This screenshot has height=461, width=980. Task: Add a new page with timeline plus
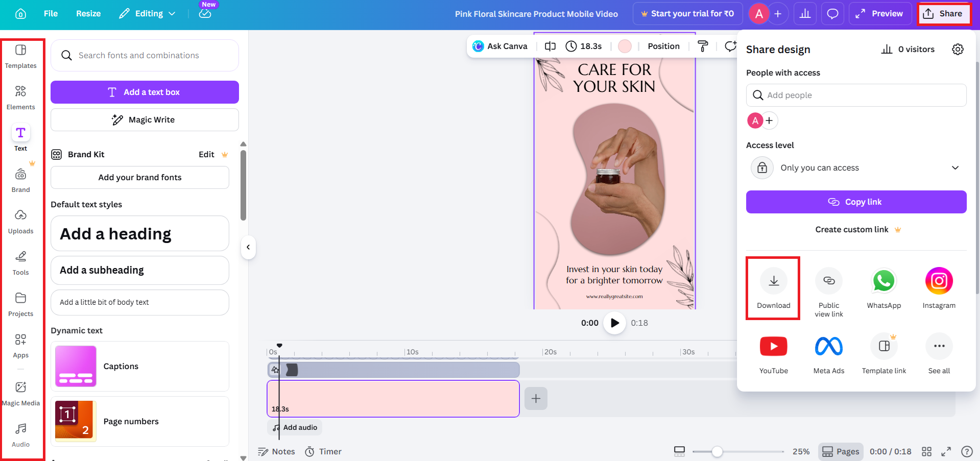(x=536, y=398)
